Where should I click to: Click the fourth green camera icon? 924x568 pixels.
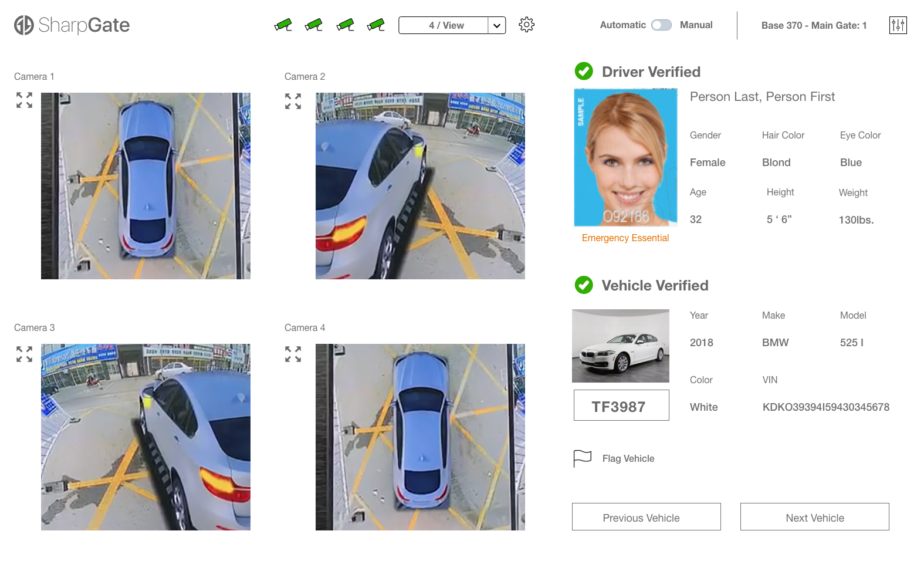376,25
